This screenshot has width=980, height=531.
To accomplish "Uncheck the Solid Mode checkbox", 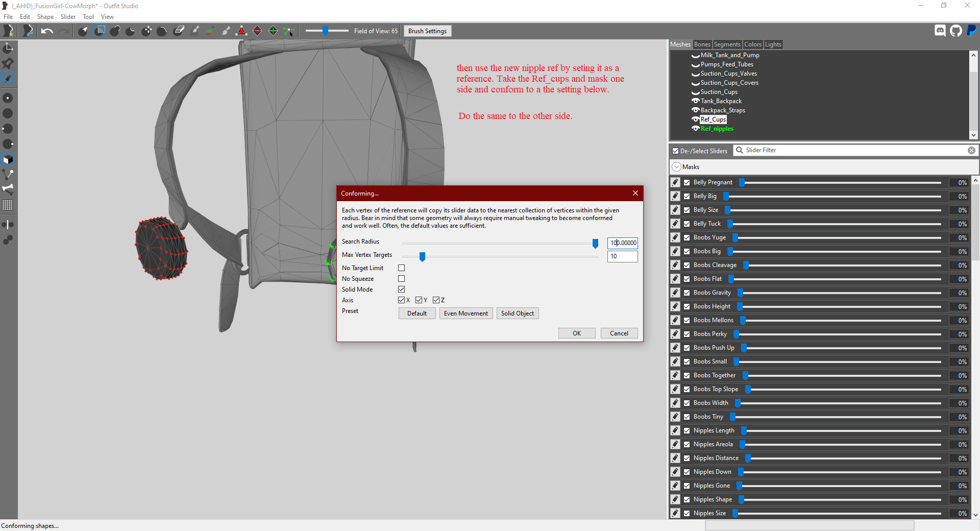I will click(401, 289).
